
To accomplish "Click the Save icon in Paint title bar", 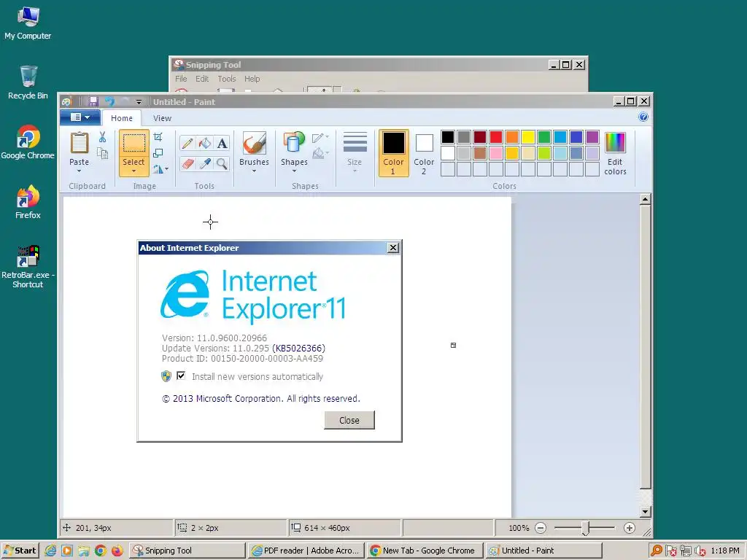I will (x=93, y=101).
